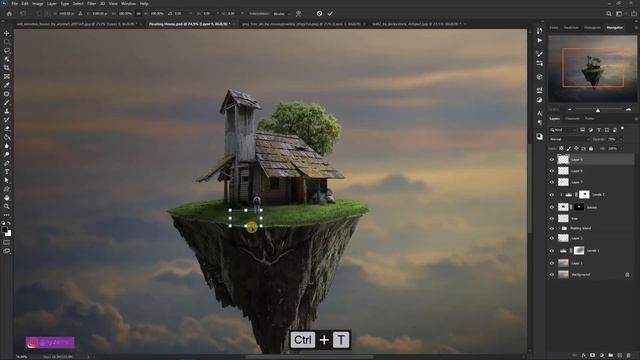Screen dimensions: 640x360
Task: Select the Frame tool
Action: click(x=7, y=76)
